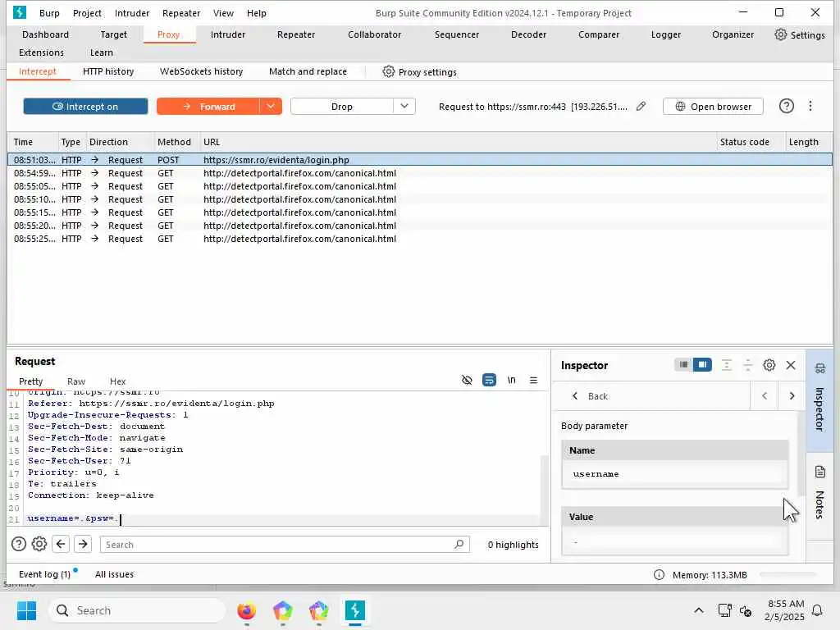Go Back in the Inspector panel
Image resolution: width=840 pixels, height=630 pixels.
tap(590, 396)
